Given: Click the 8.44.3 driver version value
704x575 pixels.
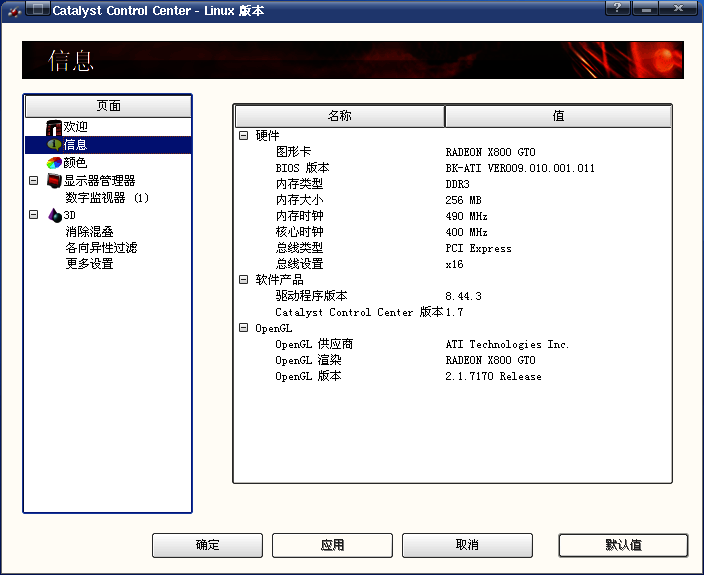Looking at the screenshot, I should pos(463,296).
